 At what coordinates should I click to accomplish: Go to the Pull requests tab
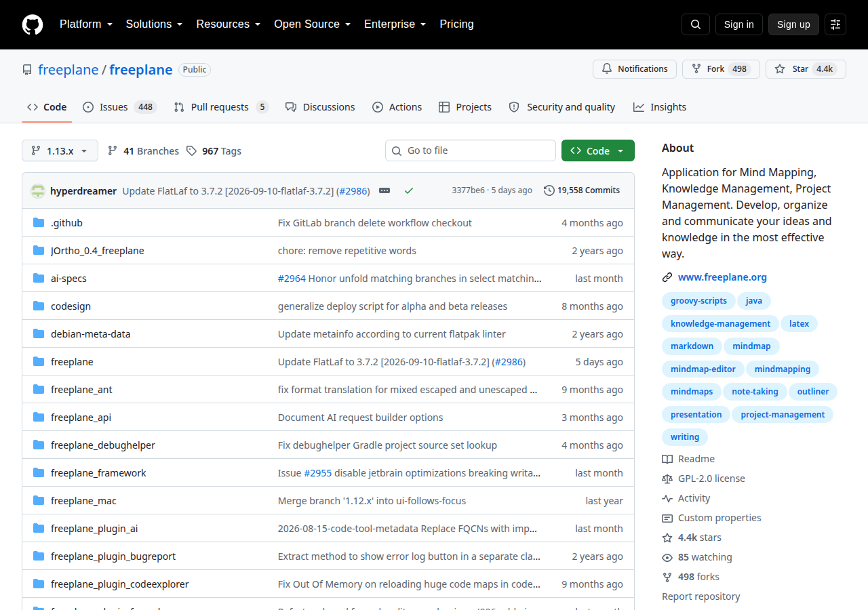click(221, 107)
